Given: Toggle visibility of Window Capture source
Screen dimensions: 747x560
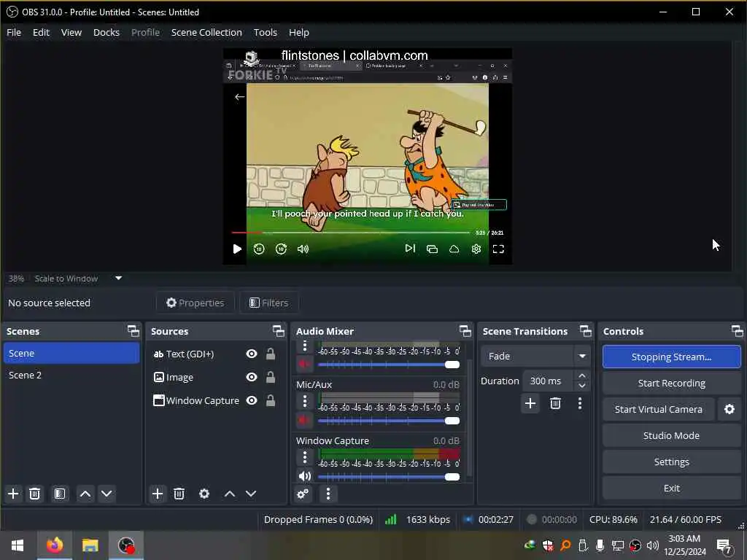Looking at the screenshot, I should 252,400.
